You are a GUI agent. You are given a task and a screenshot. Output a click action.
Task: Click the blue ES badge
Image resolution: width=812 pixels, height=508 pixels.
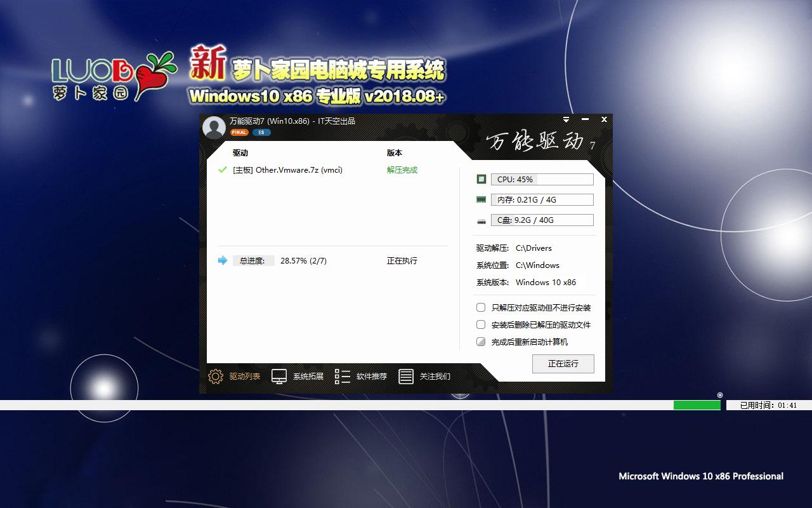261,133
